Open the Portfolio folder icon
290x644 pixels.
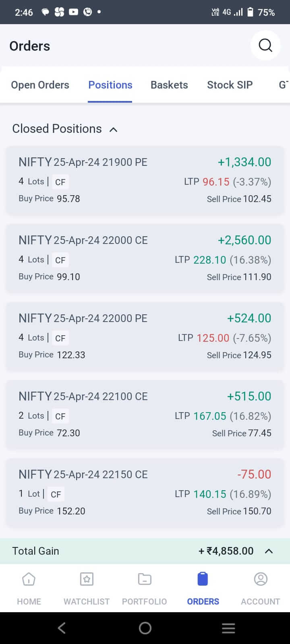(145, 580)
